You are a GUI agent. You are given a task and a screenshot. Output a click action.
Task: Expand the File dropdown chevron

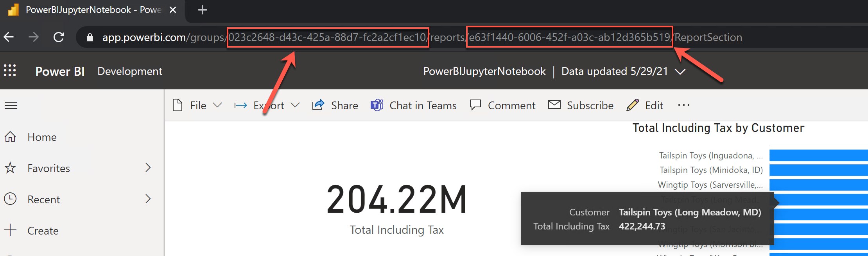[x=217, y=105]
